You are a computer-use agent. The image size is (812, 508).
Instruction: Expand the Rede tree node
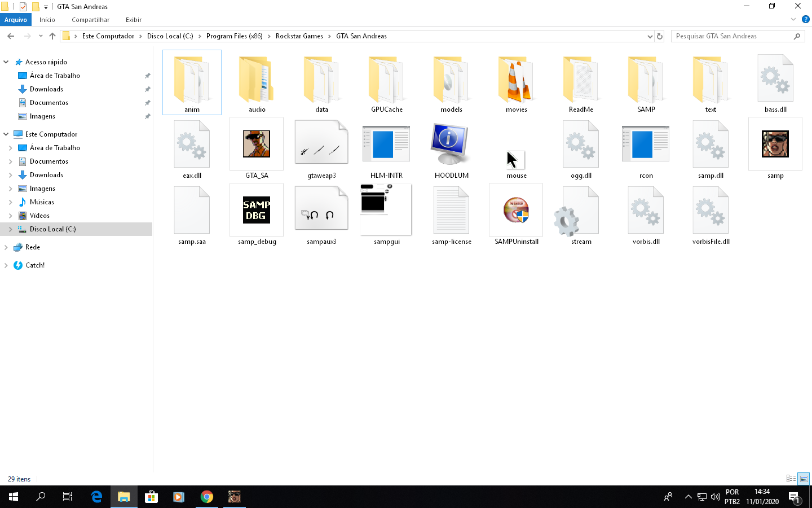(x=6, y=247)
